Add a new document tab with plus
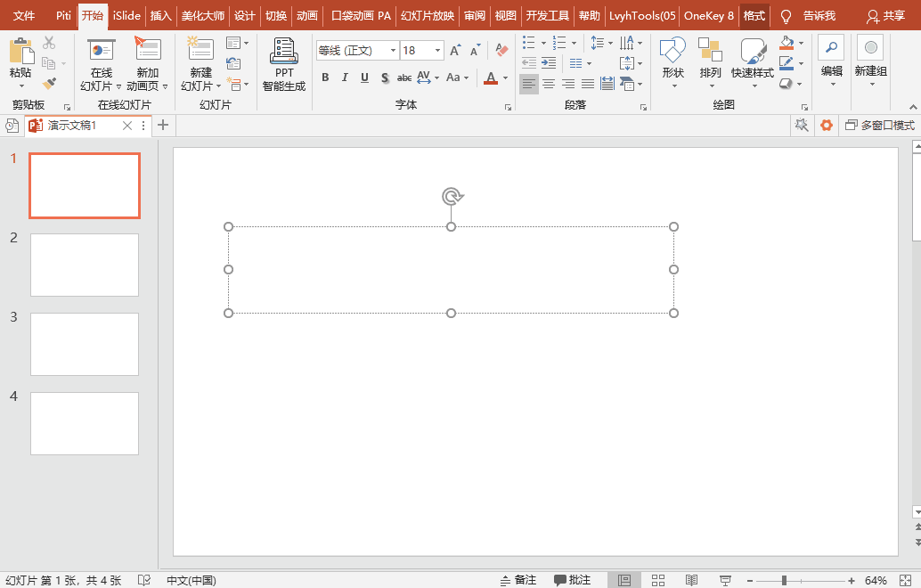Viewport: 921px width, 588px height. [x=163, y=125]
